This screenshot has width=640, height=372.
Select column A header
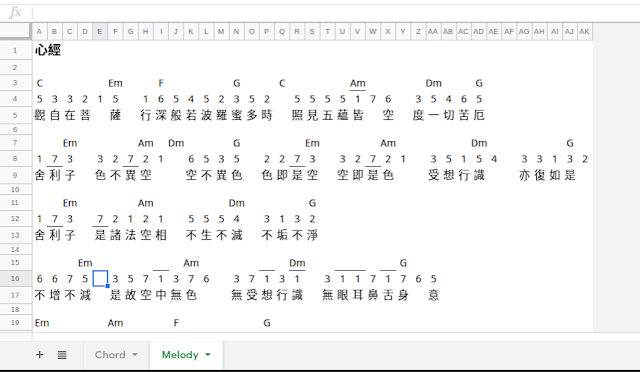click(x=39, y=31)
